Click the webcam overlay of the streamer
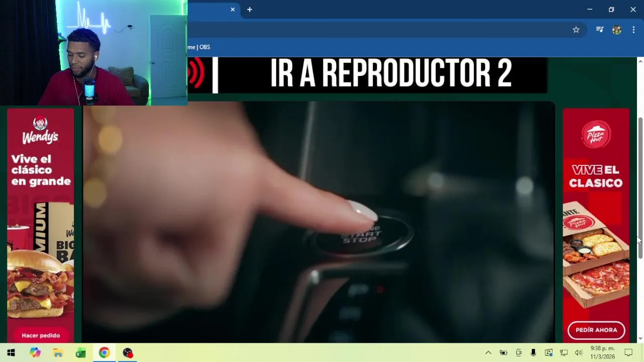 (94, 53)
